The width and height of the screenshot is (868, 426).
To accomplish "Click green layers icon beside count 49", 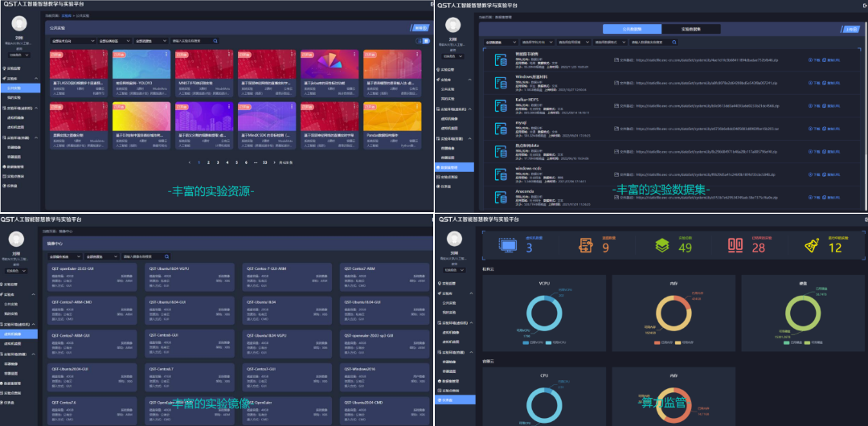I will click(662, 245).
